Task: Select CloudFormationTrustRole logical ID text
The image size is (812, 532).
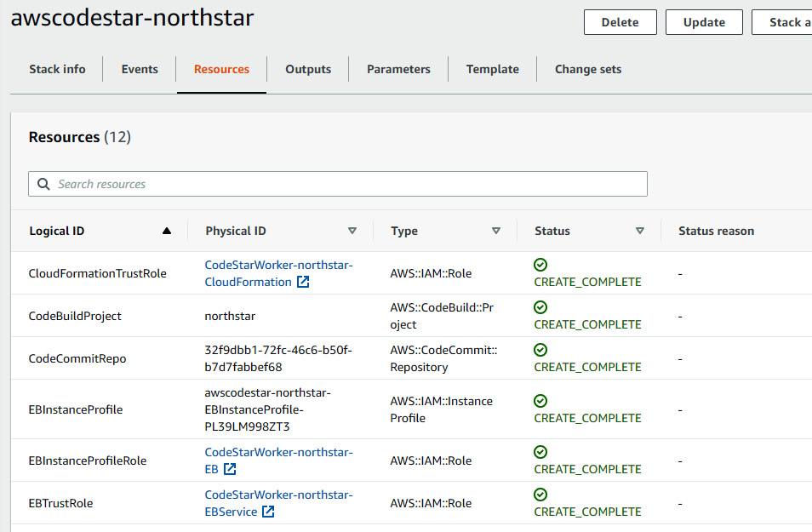Action: pyautogui.click(x=97, y=273)
